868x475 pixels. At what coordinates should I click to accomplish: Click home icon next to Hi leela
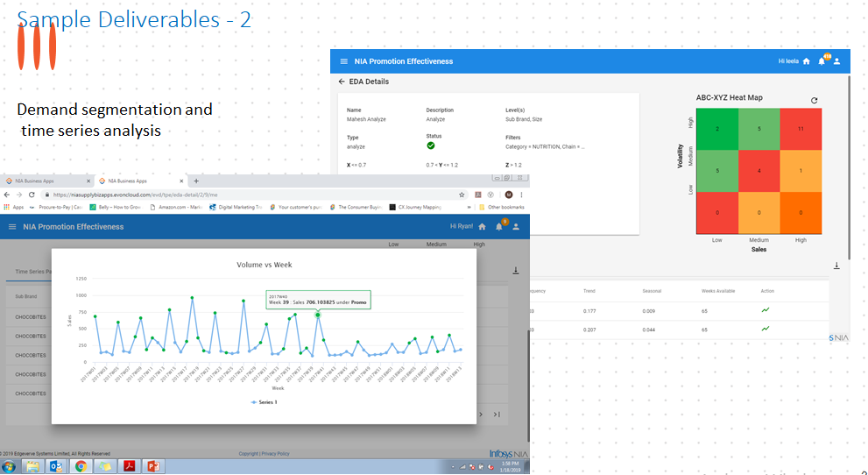click(807, 61)
